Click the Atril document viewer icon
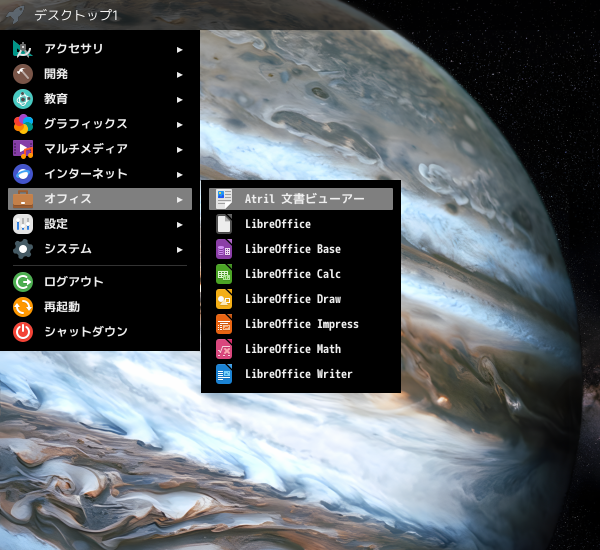The height and width of the screenshot is (550, 600). (224, 199)
